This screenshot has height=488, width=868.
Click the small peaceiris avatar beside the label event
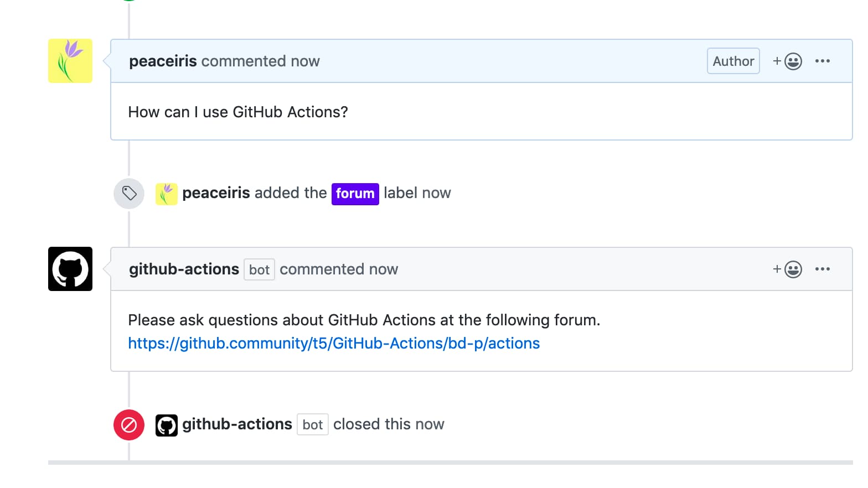point(166,194)
